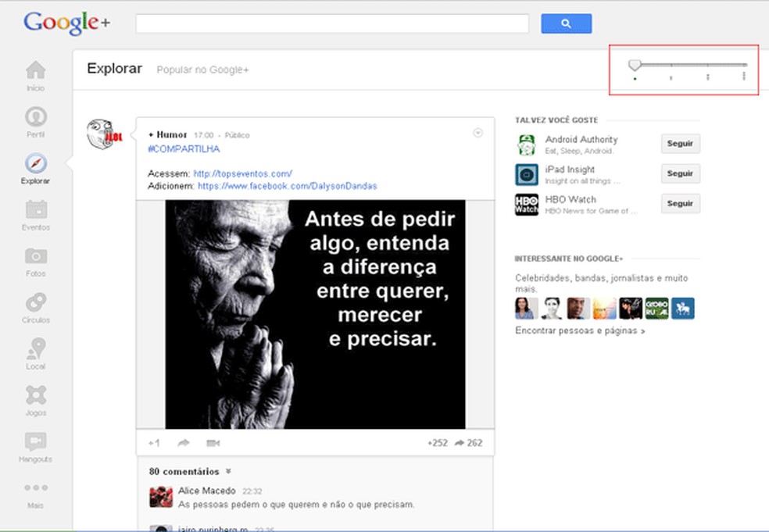Click the 22:32 comment timestamp
The width and height of the screenshot is (769, 532).
[252, 491]
